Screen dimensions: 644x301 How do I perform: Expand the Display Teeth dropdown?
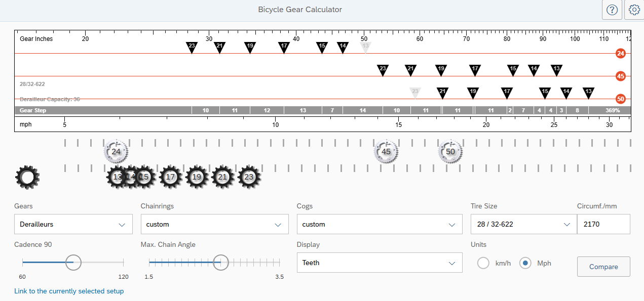380,263
